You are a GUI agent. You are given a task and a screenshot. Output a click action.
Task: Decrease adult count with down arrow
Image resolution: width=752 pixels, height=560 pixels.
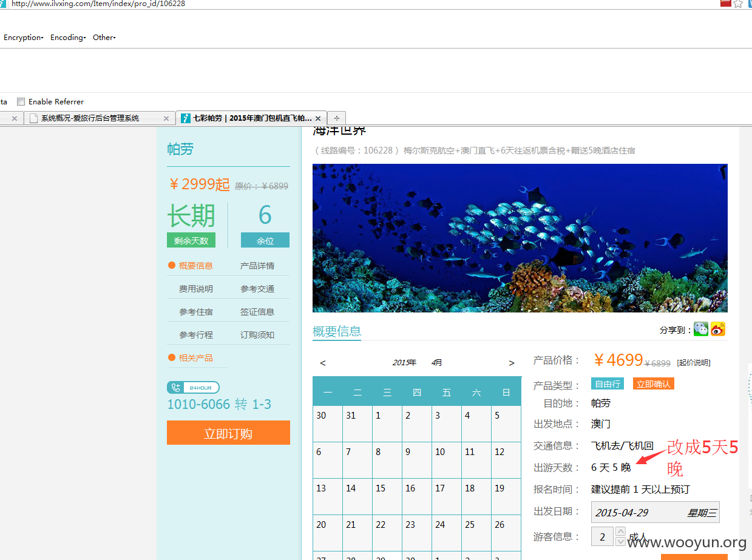[620, 542]
